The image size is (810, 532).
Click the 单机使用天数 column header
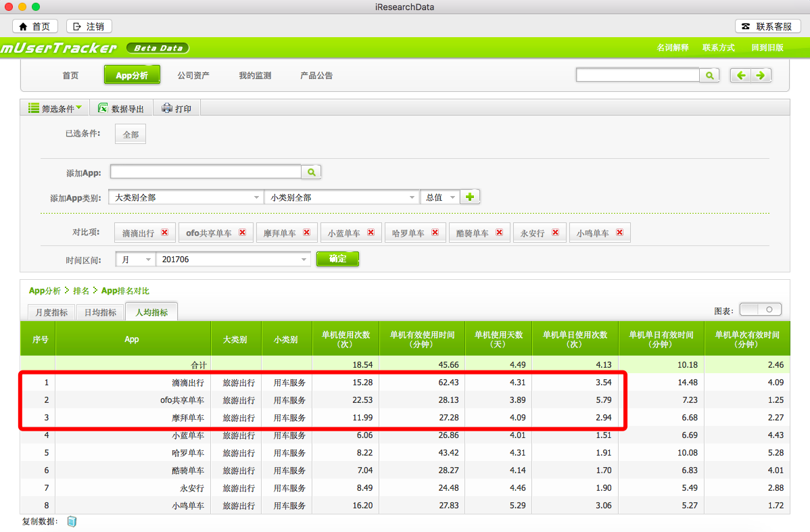click(x=498, y=339)
